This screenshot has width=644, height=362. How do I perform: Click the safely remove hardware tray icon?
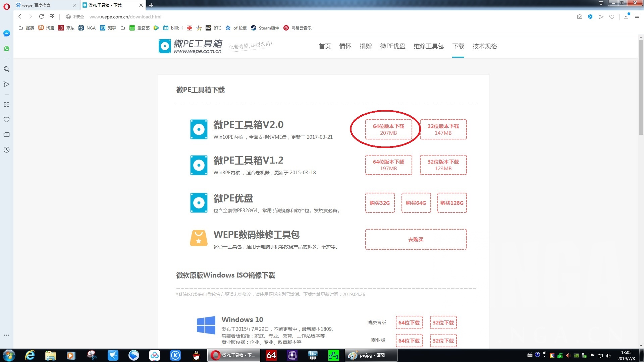tap(584, 356)
